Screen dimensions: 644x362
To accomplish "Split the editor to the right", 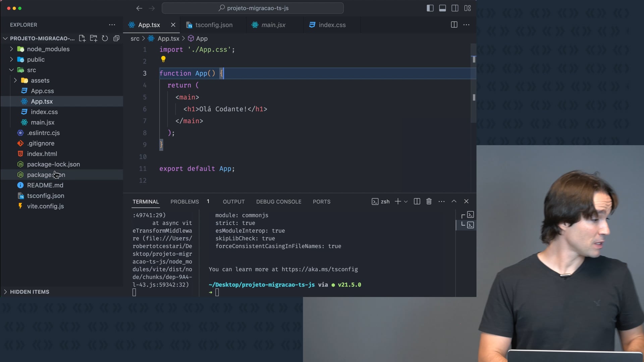I will pyautogui.click(x=454, y=25).
